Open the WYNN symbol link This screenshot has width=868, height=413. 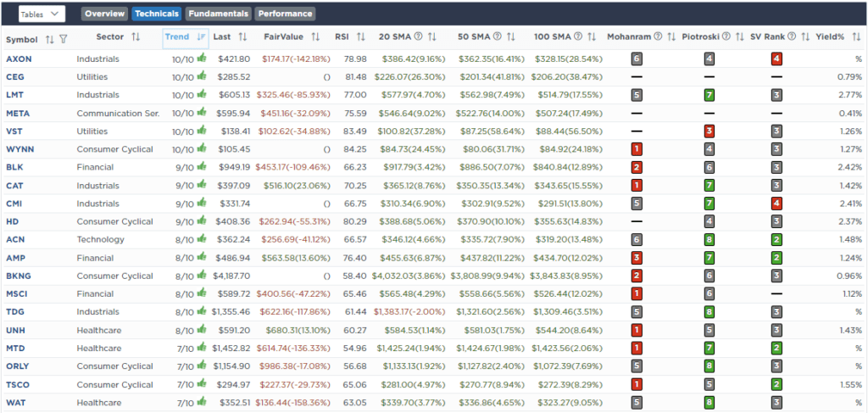[19, 149]
